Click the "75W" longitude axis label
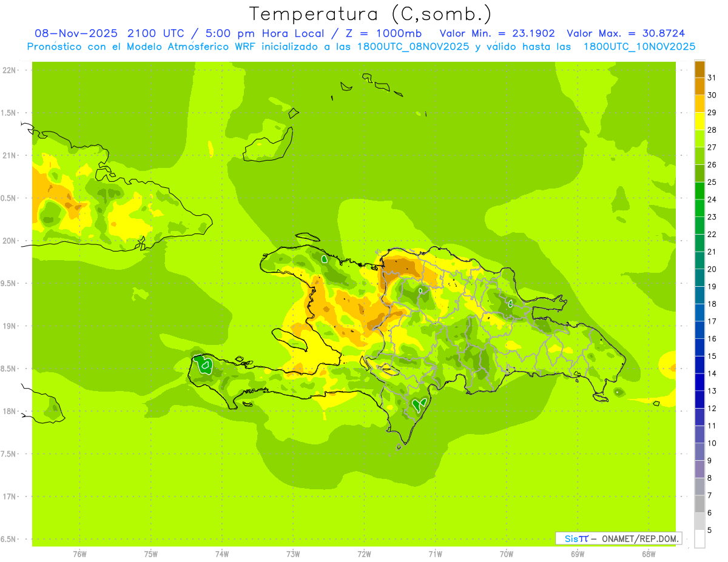Screen dimensions: 728x562 [151, 554]
